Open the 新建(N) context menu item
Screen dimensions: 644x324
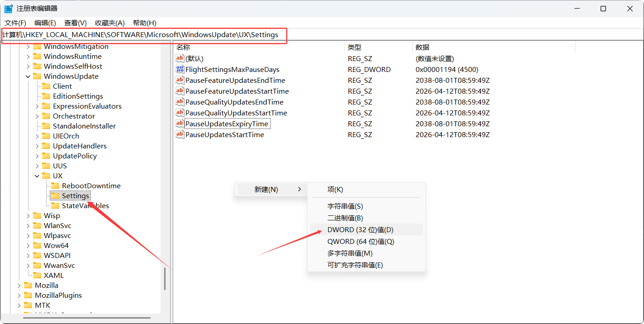coord(267,190)
